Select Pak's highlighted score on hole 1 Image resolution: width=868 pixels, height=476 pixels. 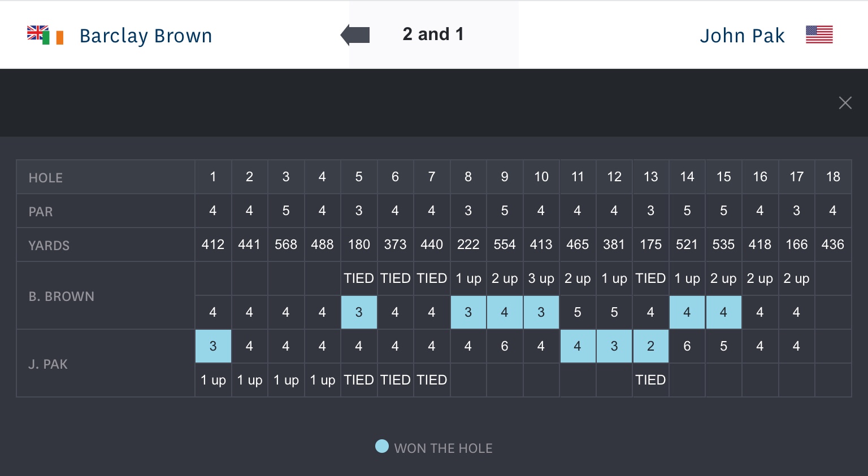click(x=213, y=346)
